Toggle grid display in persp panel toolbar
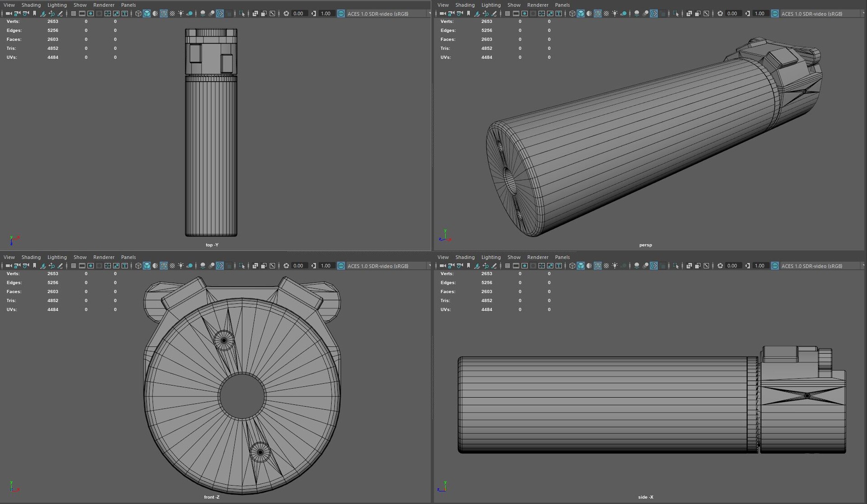The image size is (867, 504). [x=507, y=14]
